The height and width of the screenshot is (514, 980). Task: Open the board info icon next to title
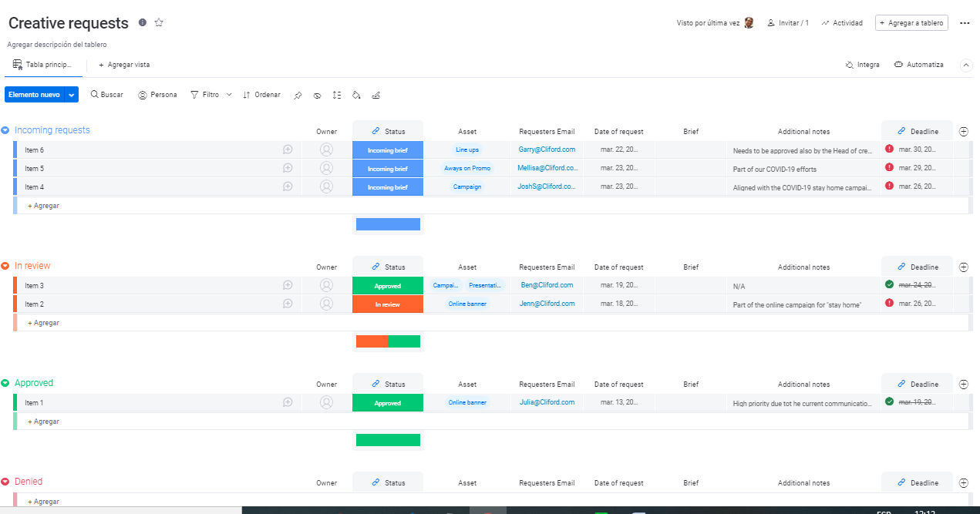143,22
